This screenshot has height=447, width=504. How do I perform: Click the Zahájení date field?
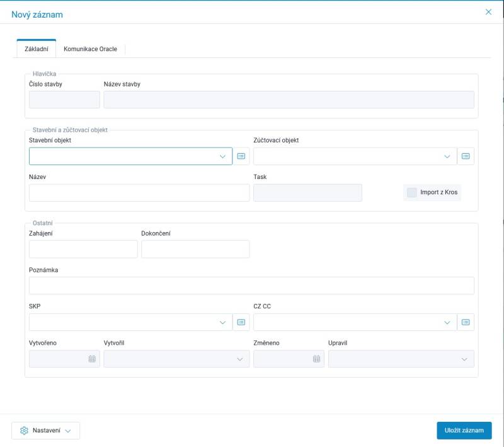point(83,249)
